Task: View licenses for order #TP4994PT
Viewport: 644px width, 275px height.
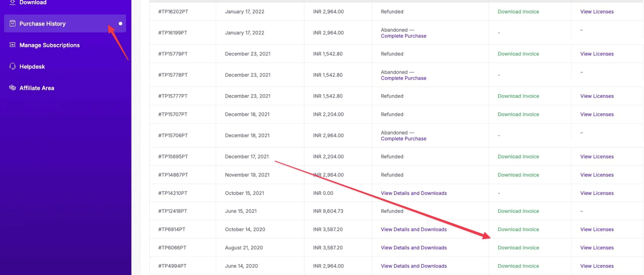Action: coord(597,266)
